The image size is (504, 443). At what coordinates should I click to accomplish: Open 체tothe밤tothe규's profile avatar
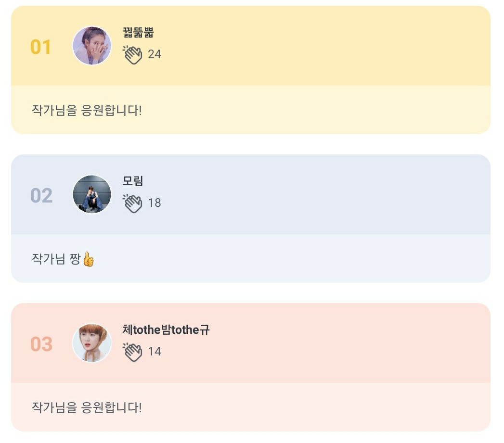click(92, 343)
